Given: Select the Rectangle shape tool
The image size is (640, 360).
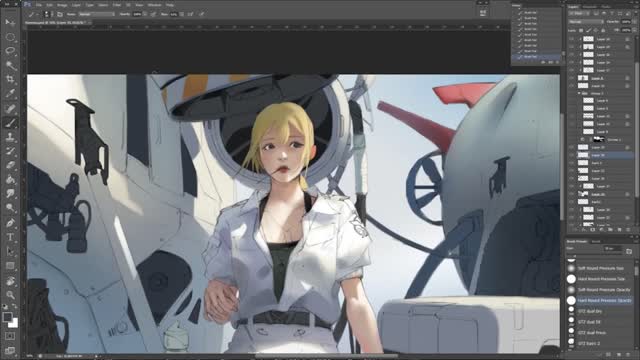Looking at the screenshot, I should tap(10, 266).
